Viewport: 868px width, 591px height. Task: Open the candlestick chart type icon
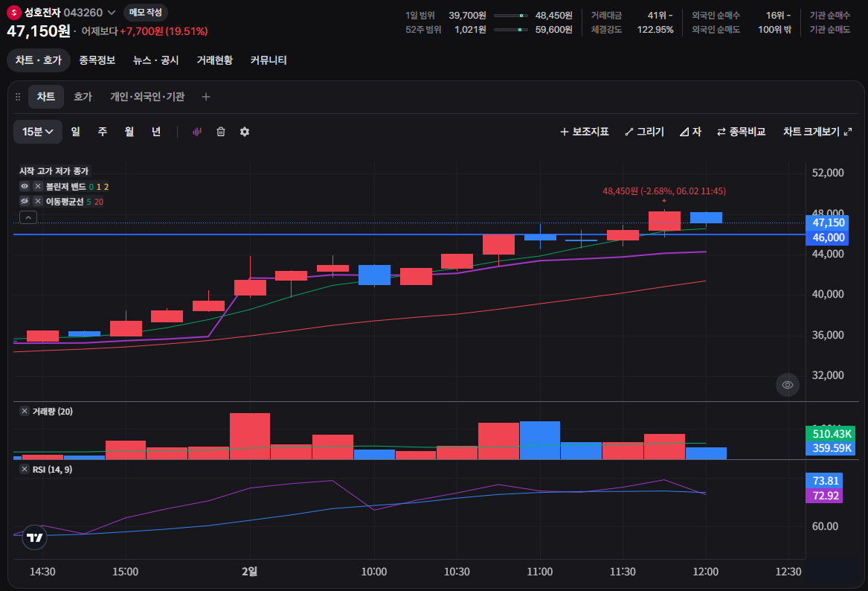tap(196, 132)
